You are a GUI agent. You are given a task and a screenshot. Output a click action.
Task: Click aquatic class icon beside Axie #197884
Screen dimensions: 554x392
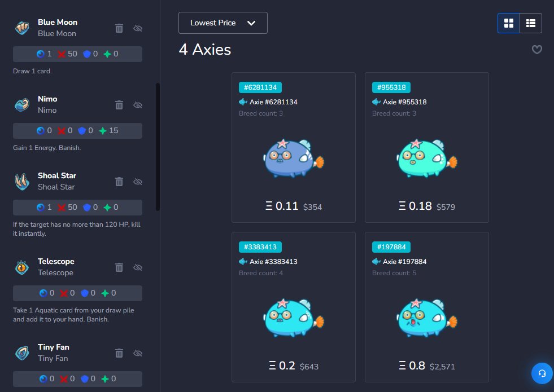tap(376, 262)
